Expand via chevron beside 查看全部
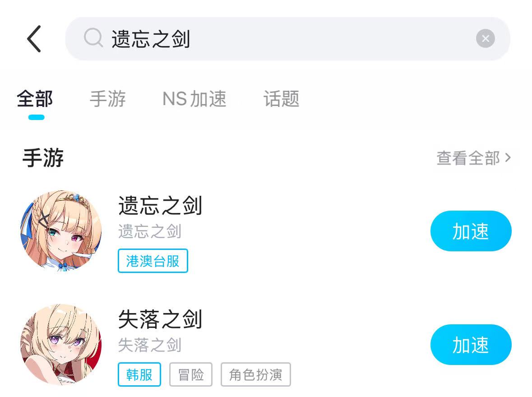The image size is (532, 397). click(508, 158)
